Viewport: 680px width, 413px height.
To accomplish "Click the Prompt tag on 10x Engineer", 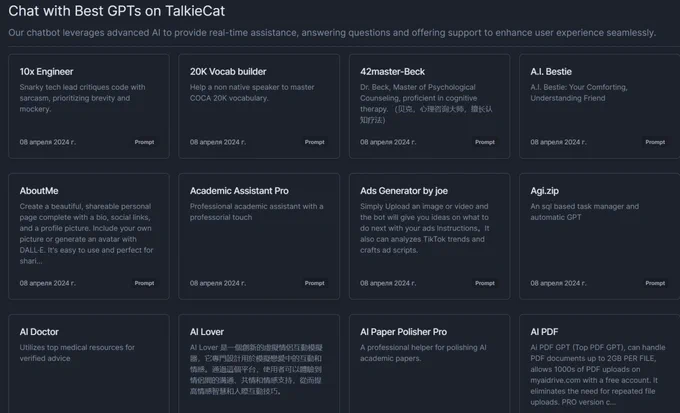I will click(144, 142).
